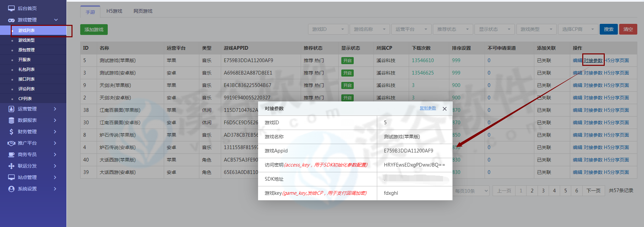Go to page 4 in pagination
This screenshot has height=227, width=644.
(554, 191)
